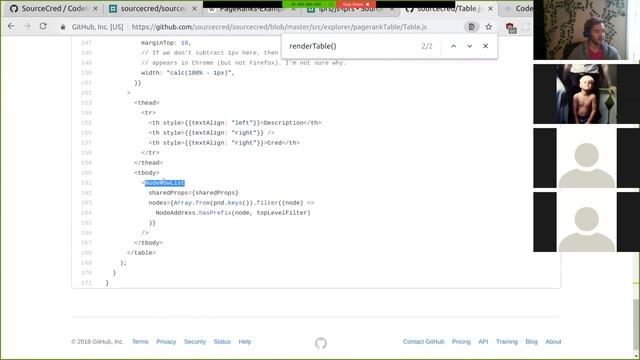Screen dimensions: 640x360
Task: Click the Cred table header code line
Action: (x=224, y=143)
